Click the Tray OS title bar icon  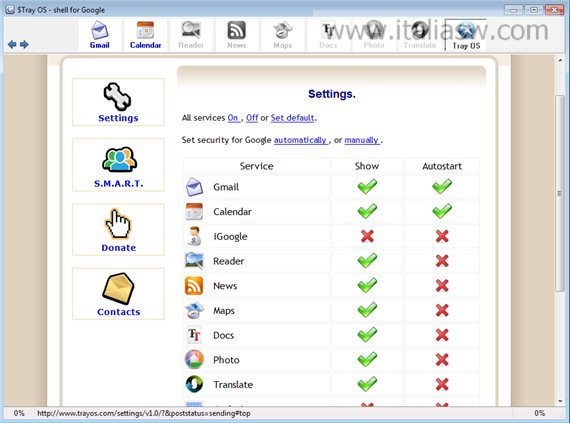10,9
